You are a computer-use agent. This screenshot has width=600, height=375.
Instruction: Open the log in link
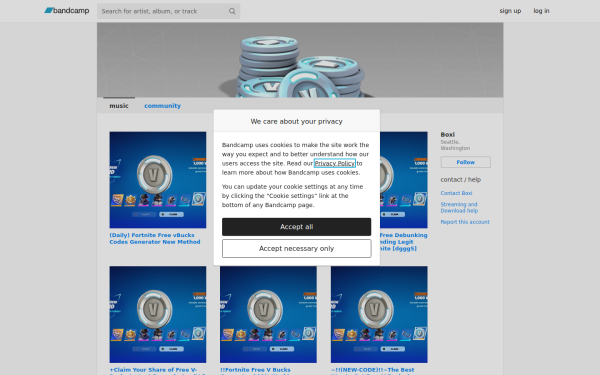(541, 11)
